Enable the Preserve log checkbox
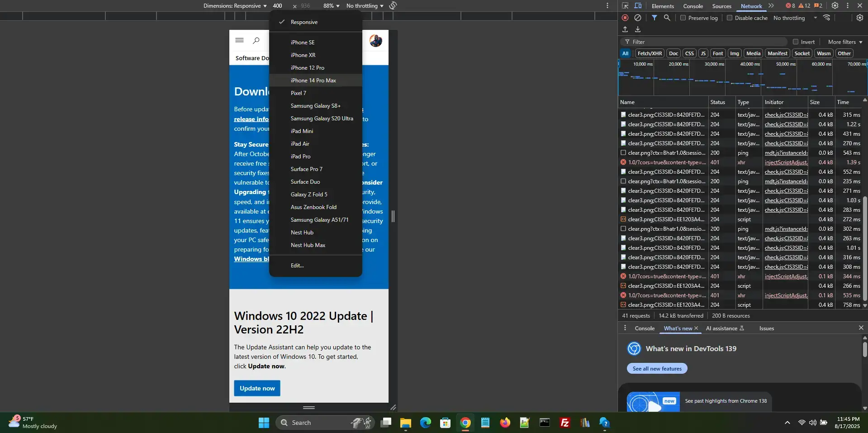Image resolution: width=868 pixels, height=433 pixels. pyautogui.click(x=683, y=18)
